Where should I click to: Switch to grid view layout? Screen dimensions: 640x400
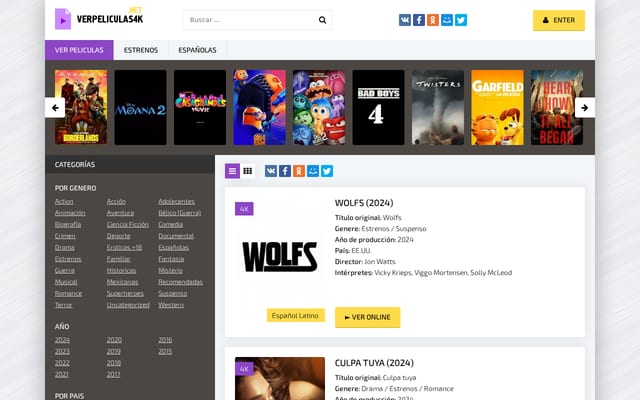(247, 171)
